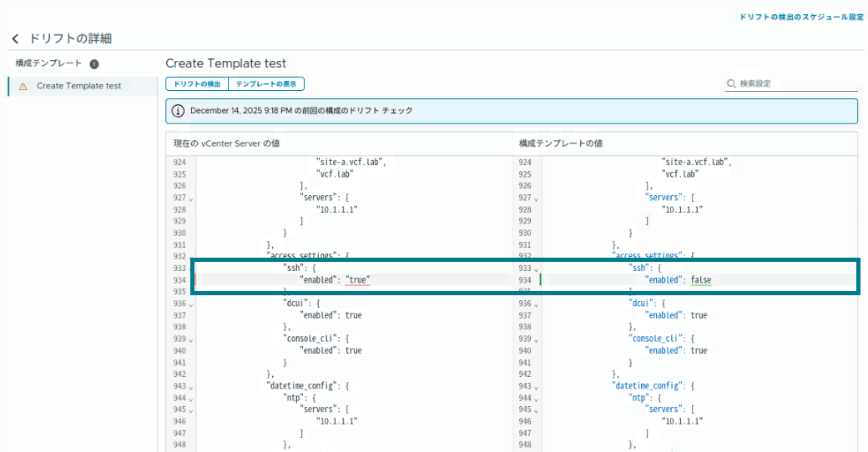Collapse line 945 servers block in template pane
The width and height of the screenshot is (868, 452).
pyautogui.click(x=537, y=410)
